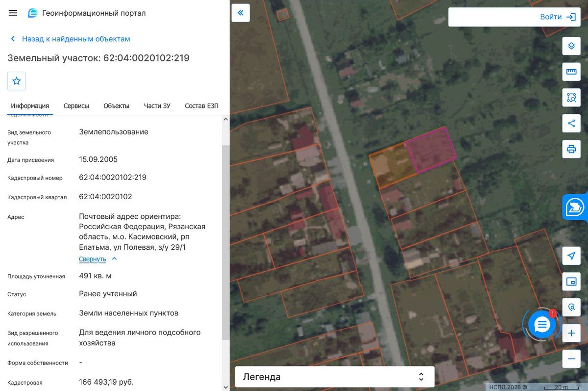The width and height of the screenshot is (588, 391).
Task: Switch to the Сервисы tab
Action: 76,106
